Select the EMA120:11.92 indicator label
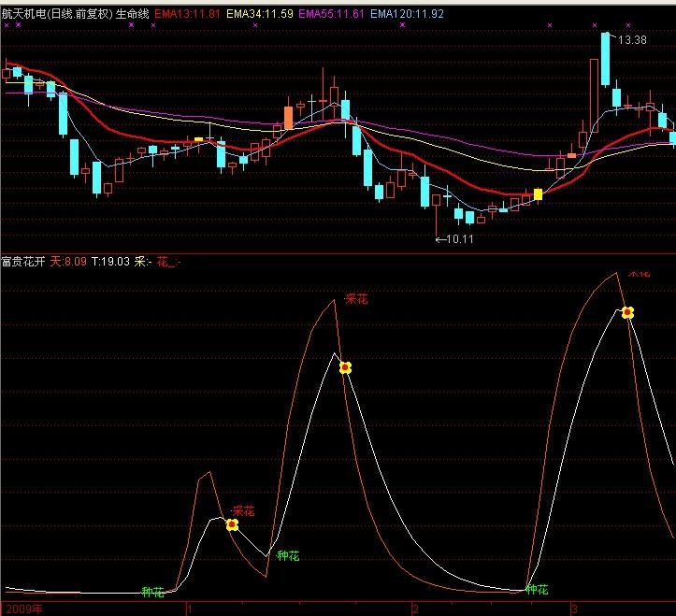Viewport: 676px width, 616px height. 407,14
